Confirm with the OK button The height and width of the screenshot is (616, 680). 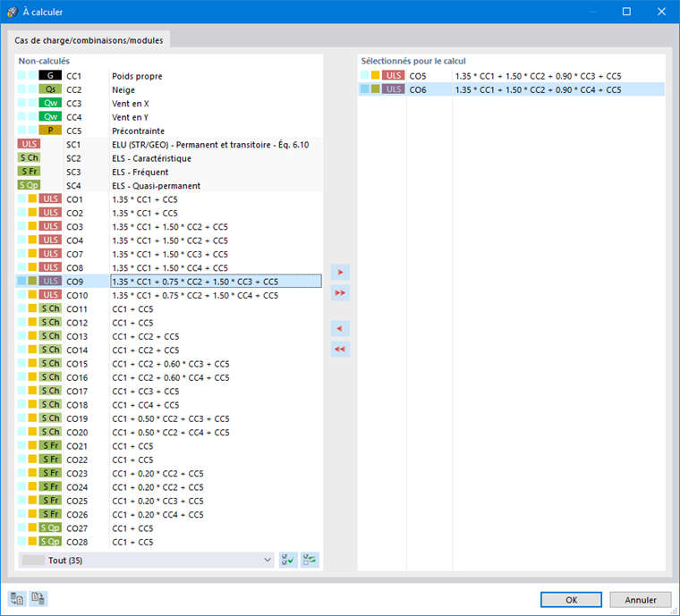[x=571, y=600]
